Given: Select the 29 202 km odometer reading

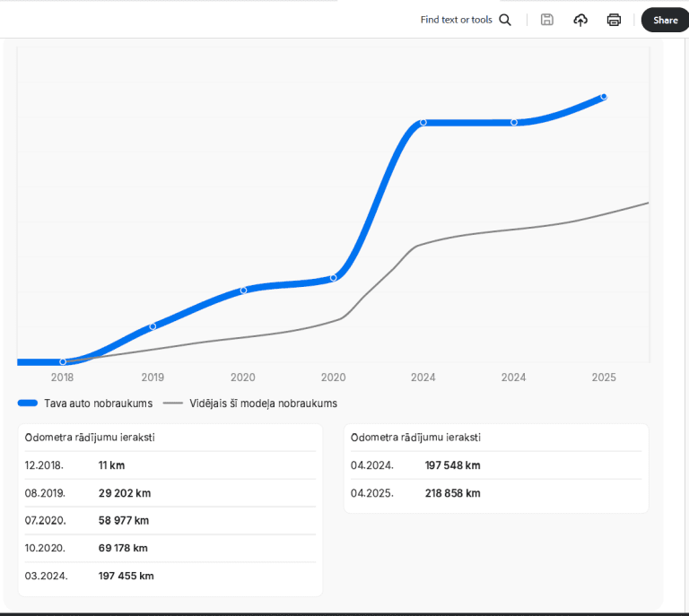Looking at the screenshot, I should coord(125,493).
